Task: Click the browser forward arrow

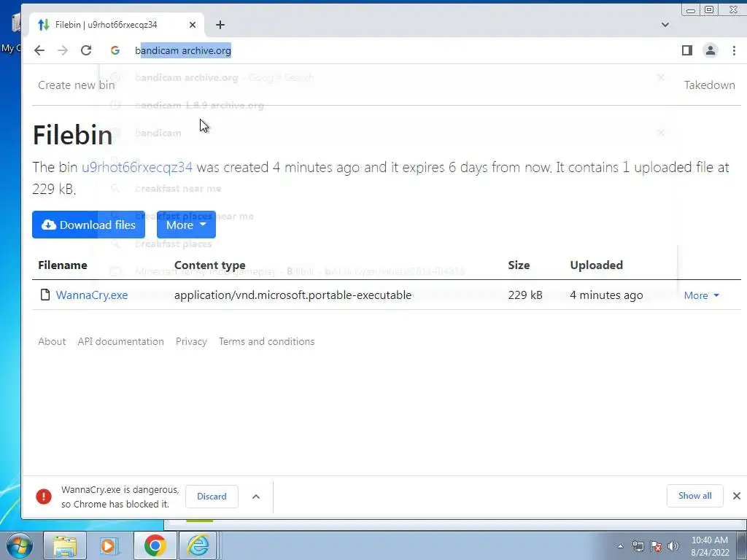Action: [63, 50]
